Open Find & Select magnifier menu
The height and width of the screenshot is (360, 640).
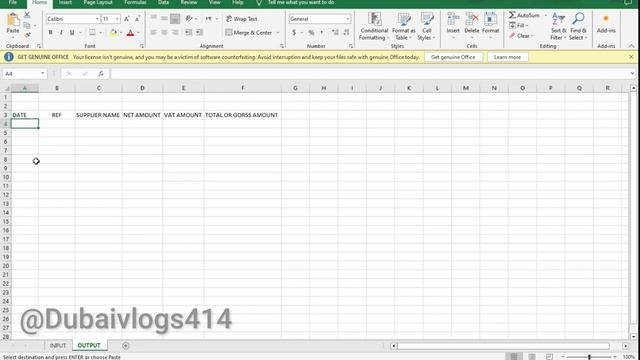[x=578, y=26]
